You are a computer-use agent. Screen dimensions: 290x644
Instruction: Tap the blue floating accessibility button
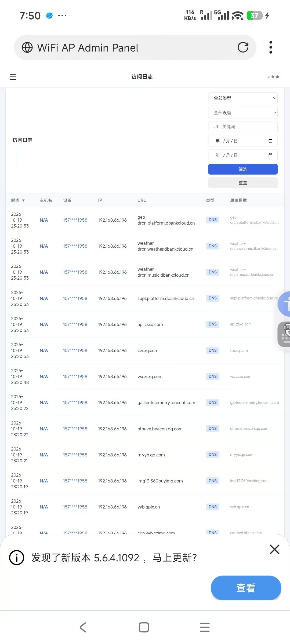(x=284, y=304)
